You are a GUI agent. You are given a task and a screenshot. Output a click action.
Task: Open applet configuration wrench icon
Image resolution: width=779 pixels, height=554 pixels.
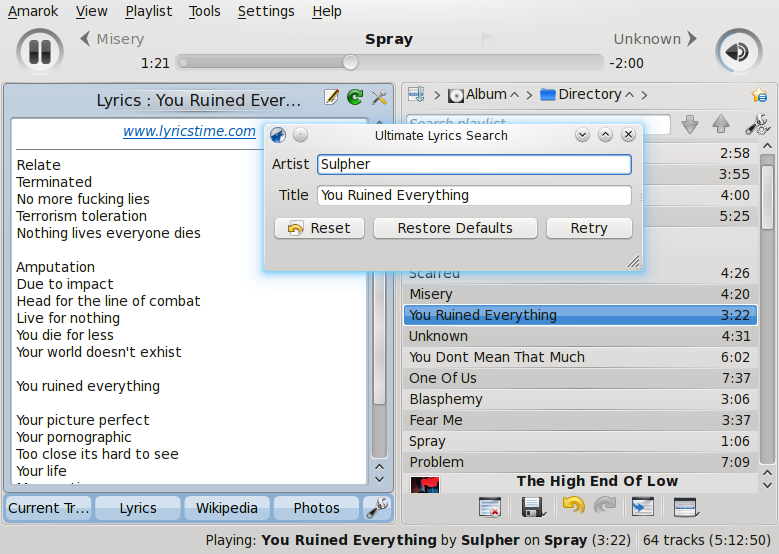pos(377,508)
